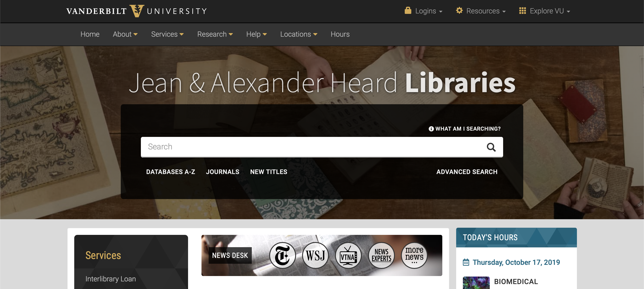Screen dimensions: 644x289
Task: Click the calendar icon beside today's date
Action: pos(466,262)
